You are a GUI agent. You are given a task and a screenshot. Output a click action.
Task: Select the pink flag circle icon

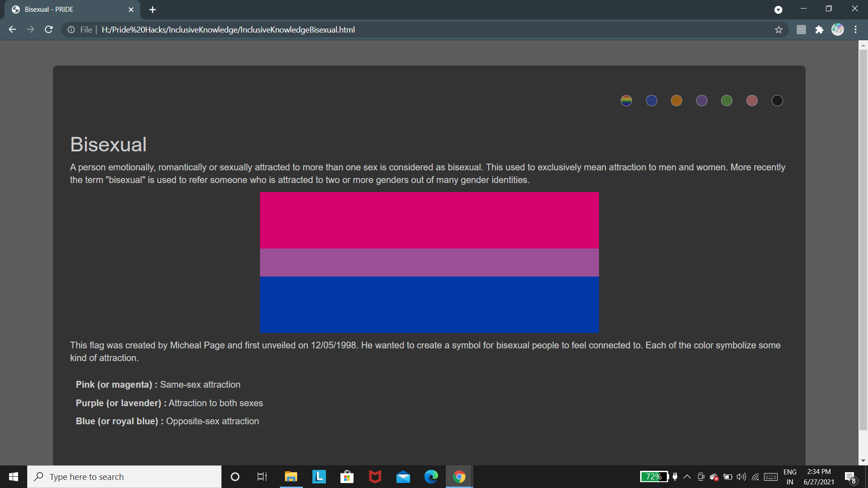[x=752, y=100]
